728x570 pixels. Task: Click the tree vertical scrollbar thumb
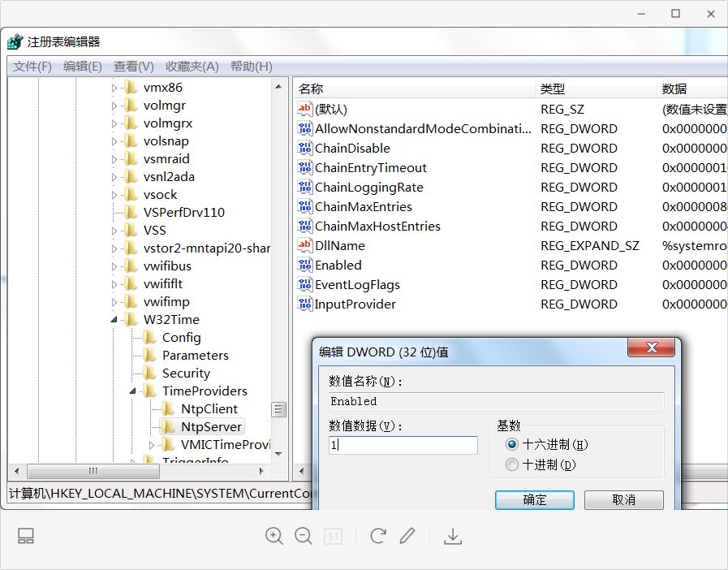pos(278,409)
